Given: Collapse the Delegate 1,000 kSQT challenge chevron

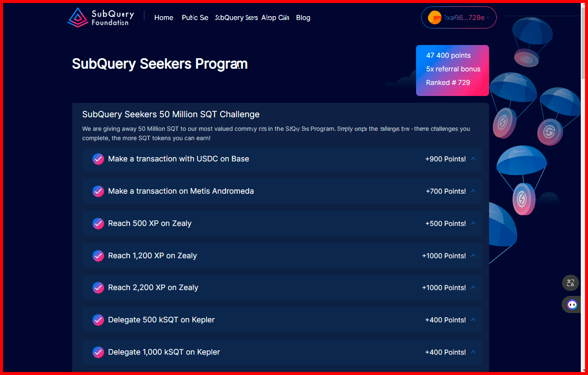Looking at the screenshot, I should 473,352.
